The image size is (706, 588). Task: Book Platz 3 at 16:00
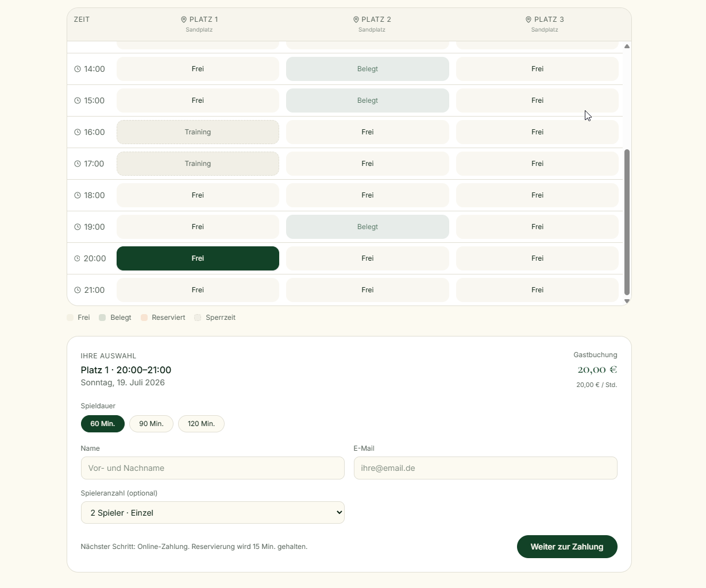[537, 132]
